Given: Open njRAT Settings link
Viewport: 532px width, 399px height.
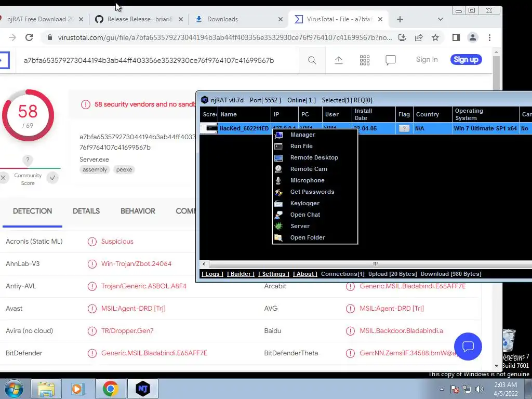Looking at the screenshot, I should tap(274, 274).
